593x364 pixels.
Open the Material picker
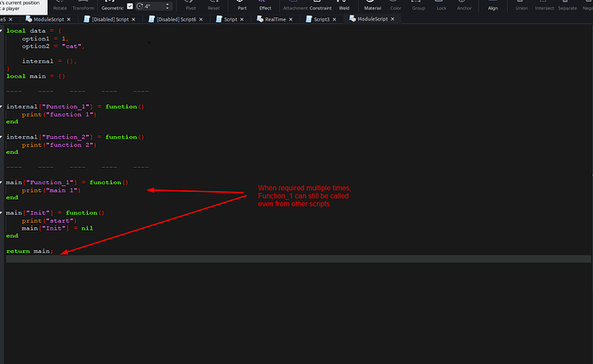point(373,5)
